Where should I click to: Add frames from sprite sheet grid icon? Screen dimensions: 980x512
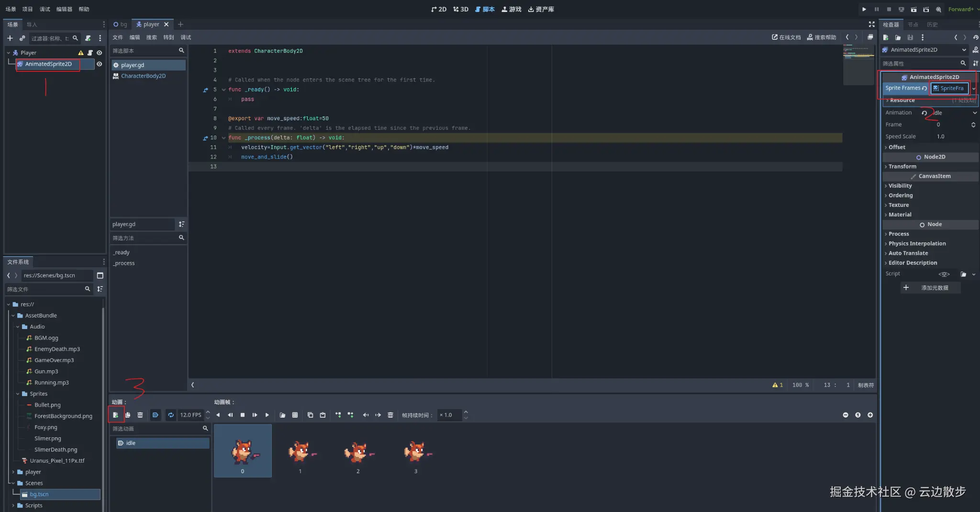295,415
